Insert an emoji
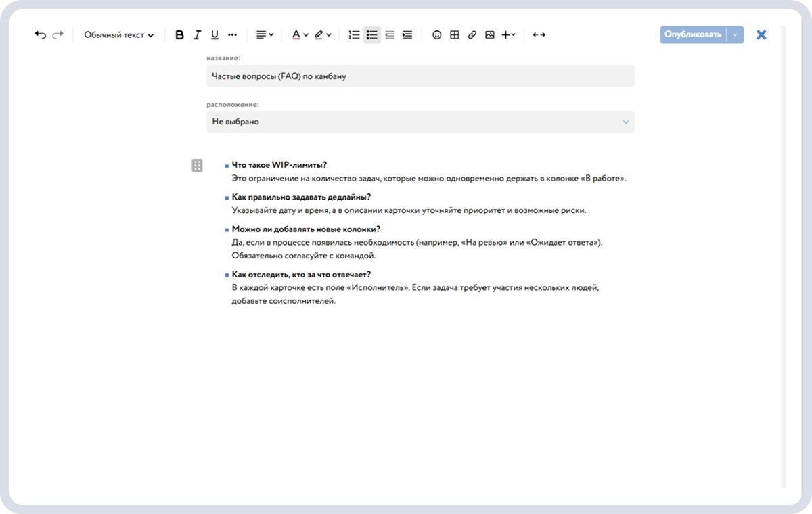Image resolution: width=812 pixels, height=514 pixels. coord(437,35)
